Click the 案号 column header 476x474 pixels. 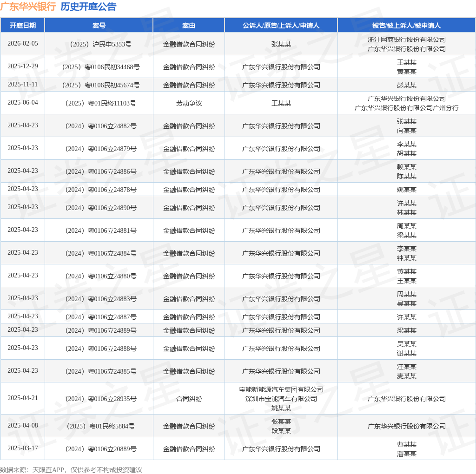click(x=99, y=26)
